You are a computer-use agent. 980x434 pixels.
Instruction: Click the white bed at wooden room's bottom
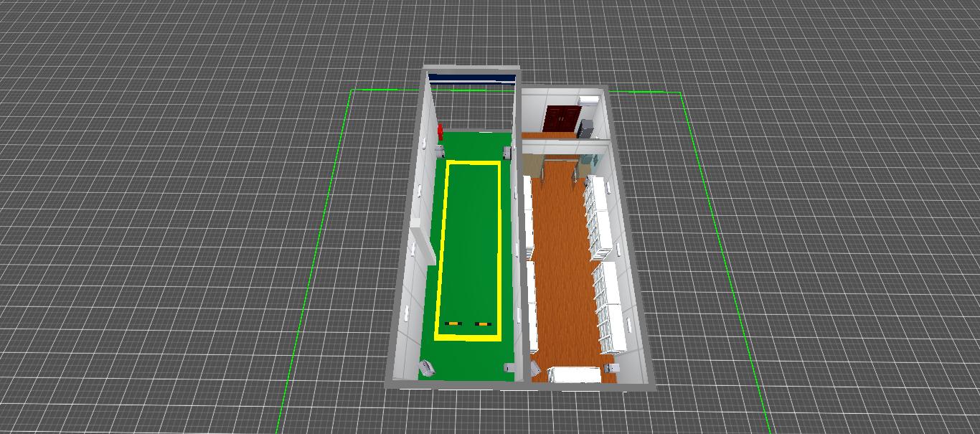click(x=574, y=374)
